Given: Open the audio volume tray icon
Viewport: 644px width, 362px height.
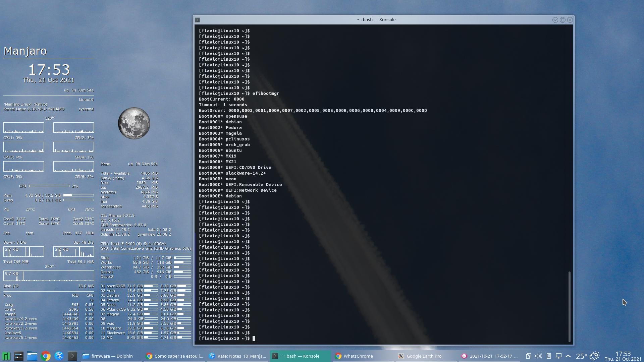Looking at the screenshot, I should tap(538, 356).
